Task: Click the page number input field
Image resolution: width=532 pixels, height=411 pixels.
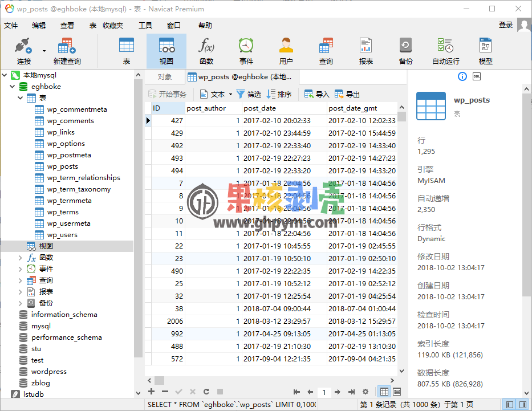Action: coord(324,392)
